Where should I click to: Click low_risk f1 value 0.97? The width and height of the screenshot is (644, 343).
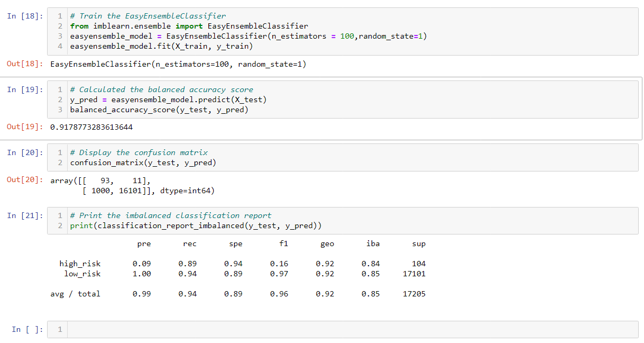coord(279,274)
